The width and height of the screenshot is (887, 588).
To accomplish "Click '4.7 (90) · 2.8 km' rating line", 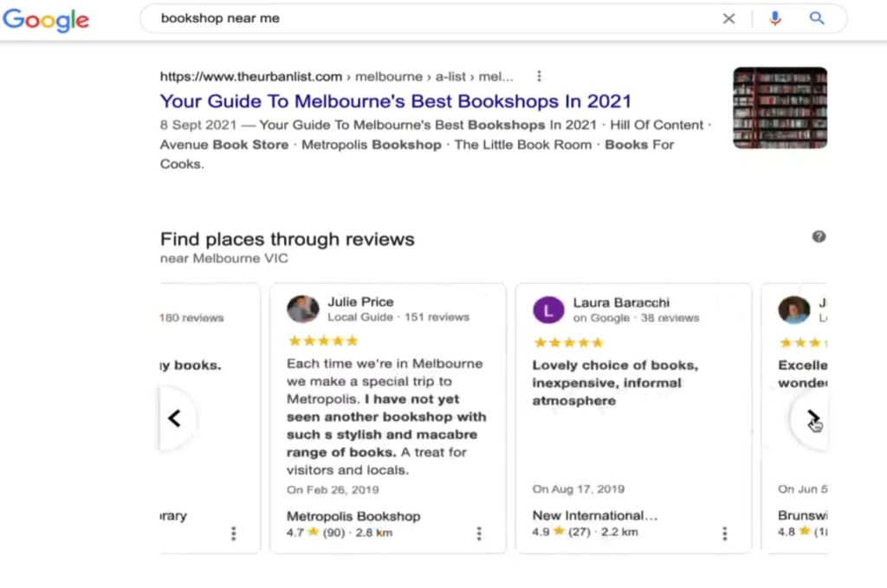I will tap(340, 533).
